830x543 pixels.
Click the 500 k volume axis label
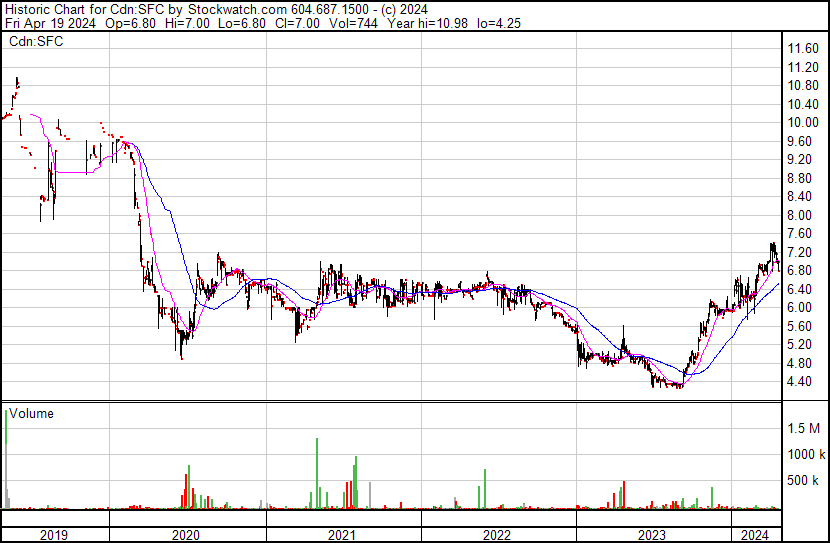point(802,481)
